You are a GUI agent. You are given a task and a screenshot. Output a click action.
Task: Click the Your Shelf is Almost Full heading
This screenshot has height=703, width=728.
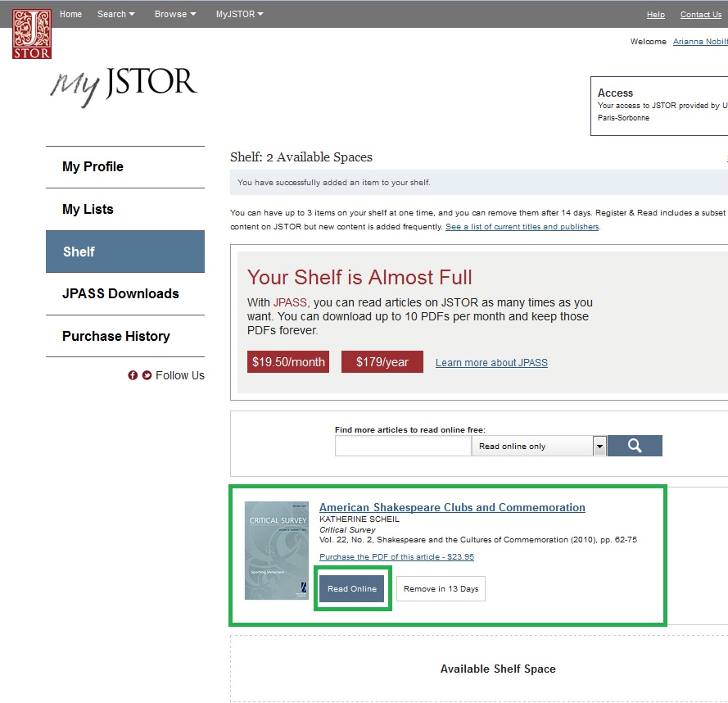tap(359, 278)
